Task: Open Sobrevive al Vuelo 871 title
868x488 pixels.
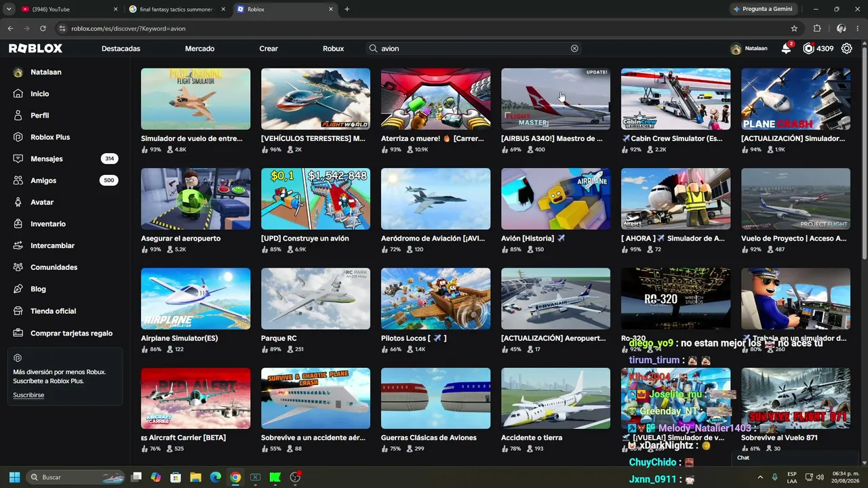Action: [779, 438]
